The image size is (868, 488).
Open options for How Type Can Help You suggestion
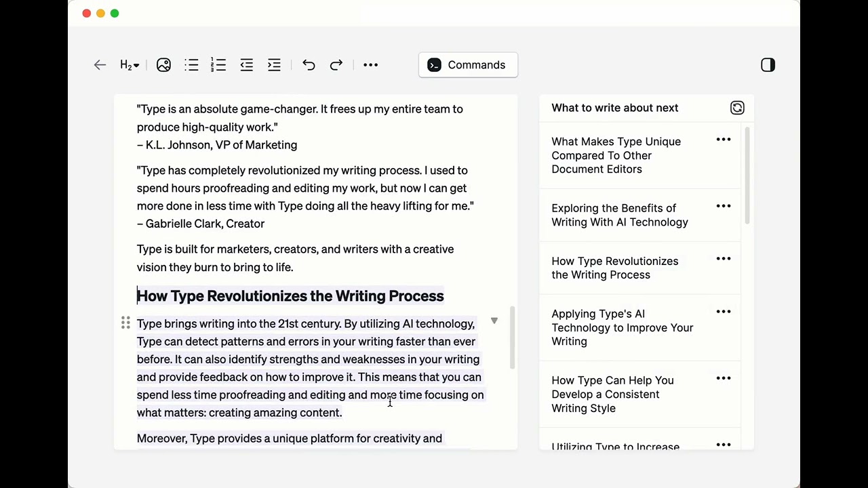(x=724, y=378)
